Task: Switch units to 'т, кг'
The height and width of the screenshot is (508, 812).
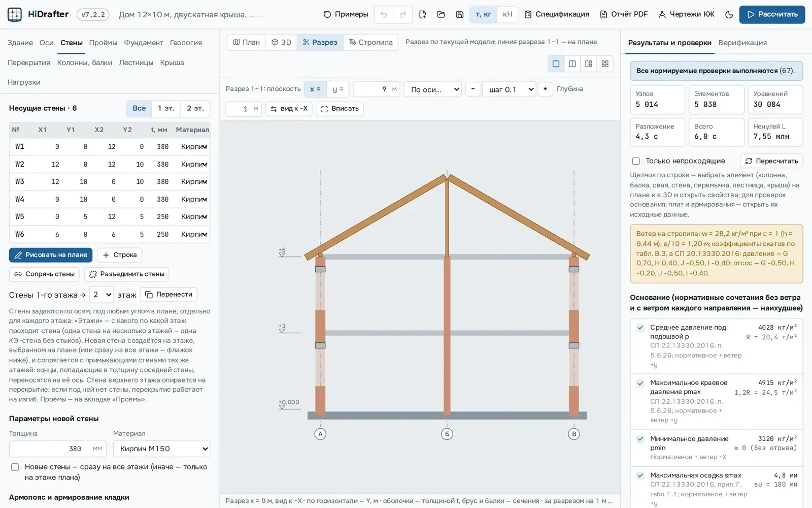Action: coord(483,14)
